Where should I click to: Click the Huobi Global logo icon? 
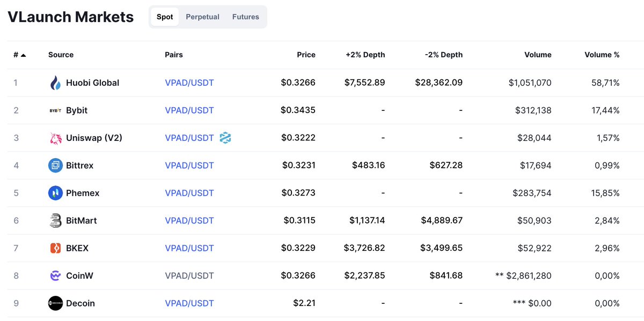click(55, 83)
